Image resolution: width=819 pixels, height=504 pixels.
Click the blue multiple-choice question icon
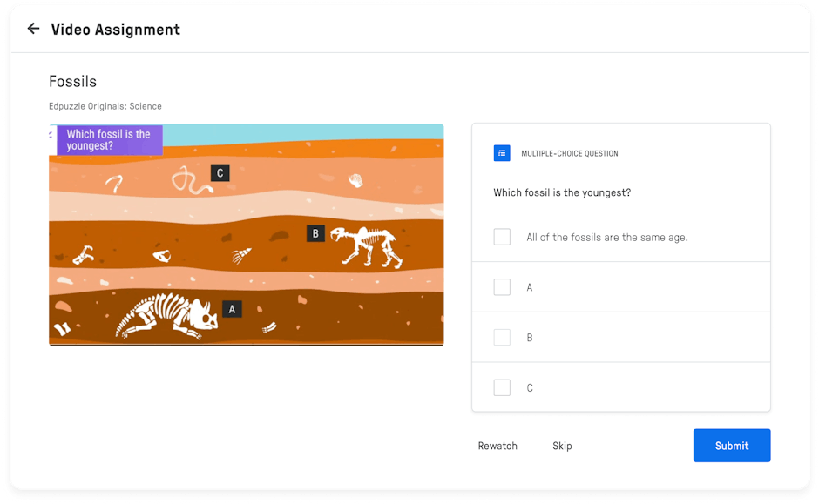(502, 153)
